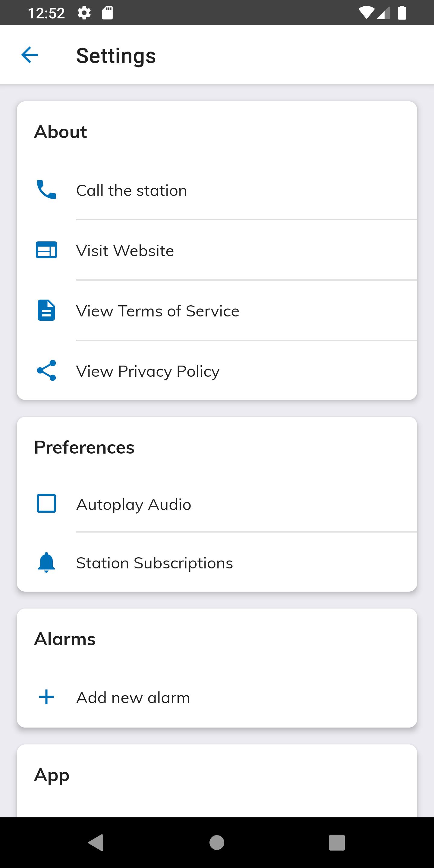This screenshot has width=434, height=868.
Task: Open the settings gear in the status bar
Action: pyautogui.click(x=84, y=13)
